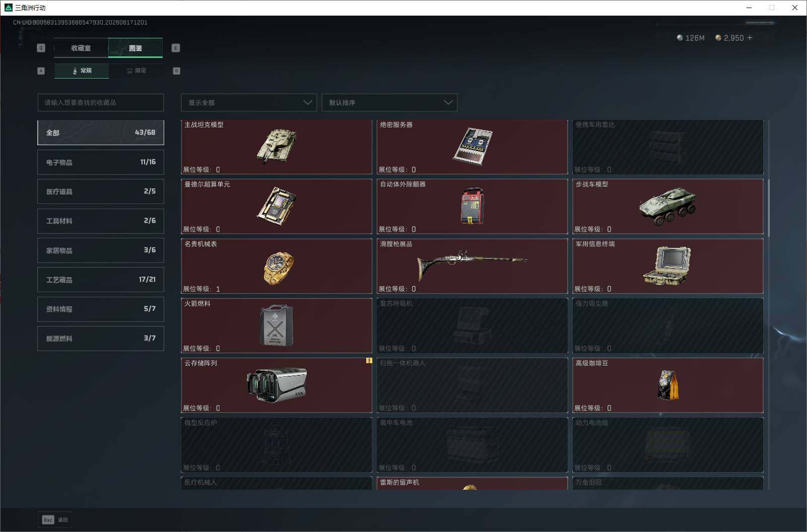
Task: Filter by 电子物品 category
Action: (101, 162)
